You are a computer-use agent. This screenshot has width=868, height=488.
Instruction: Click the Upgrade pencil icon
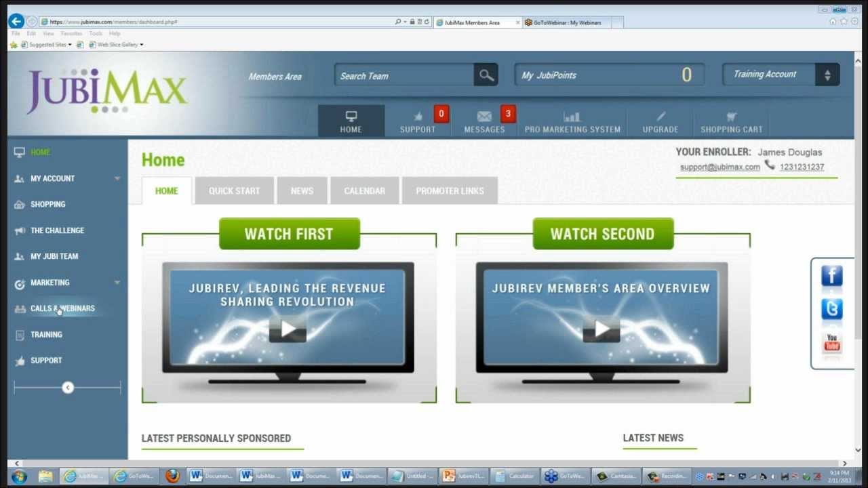click(x=660, y=117)
